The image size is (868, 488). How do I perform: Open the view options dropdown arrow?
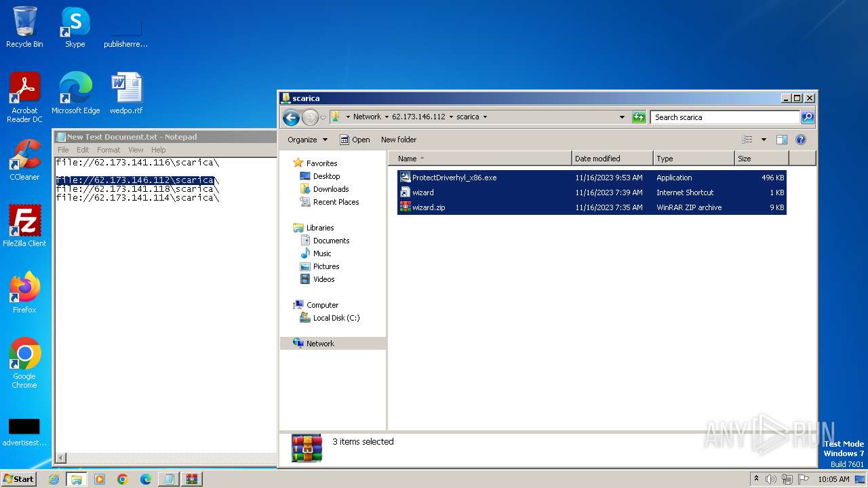(x=764, y=140)
